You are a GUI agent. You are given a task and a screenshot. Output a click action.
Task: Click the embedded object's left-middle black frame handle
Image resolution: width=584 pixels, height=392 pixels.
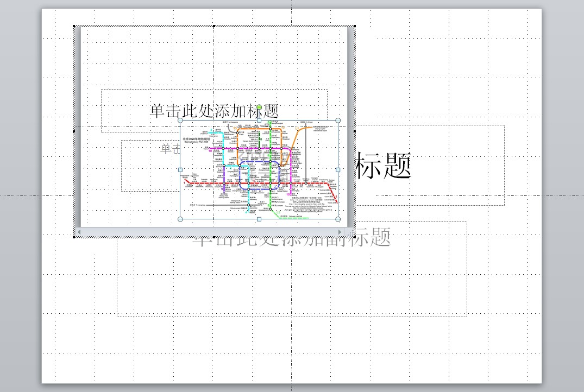pos(74,131)
